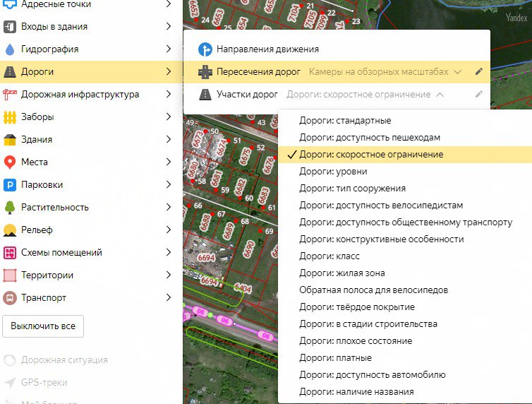Select Дороги: тип сооружения option
This screenshot has width=532, height=404.
[405, 189]
